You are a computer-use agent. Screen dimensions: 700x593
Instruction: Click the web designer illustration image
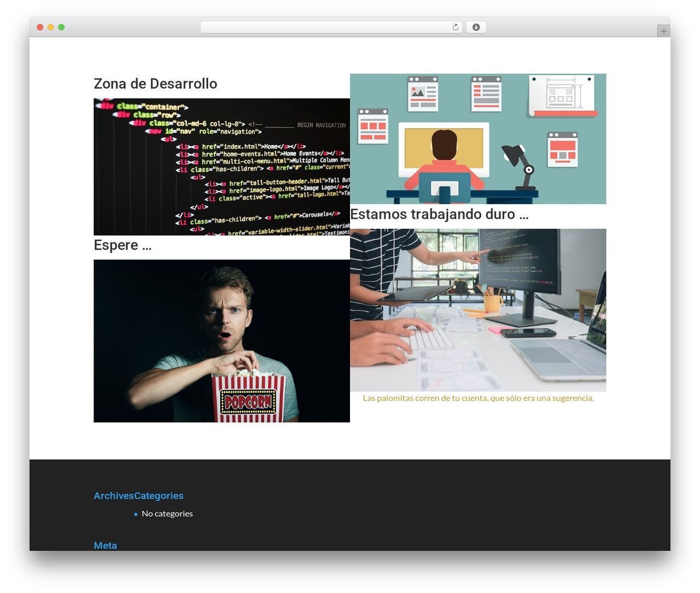tap(478, 139)
